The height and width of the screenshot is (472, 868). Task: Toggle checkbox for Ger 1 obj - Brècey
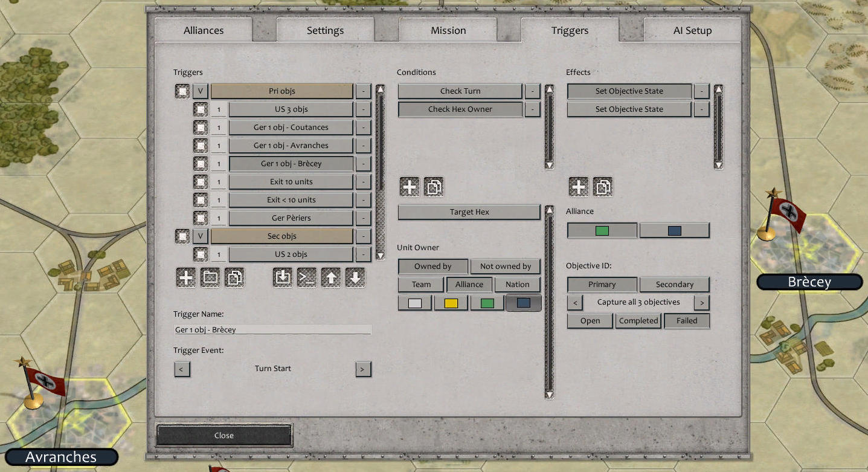[201, 164]
